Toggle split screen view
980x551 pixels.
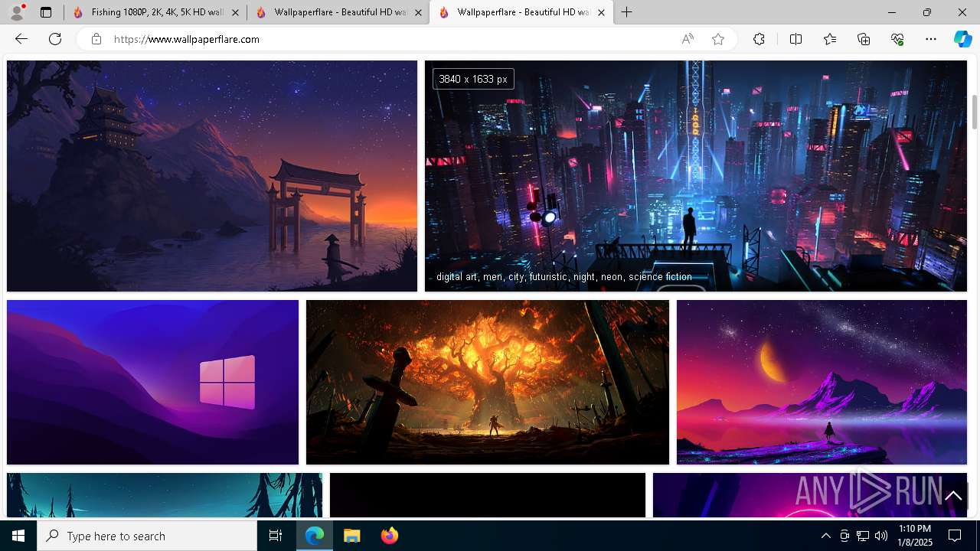point(795,39)
